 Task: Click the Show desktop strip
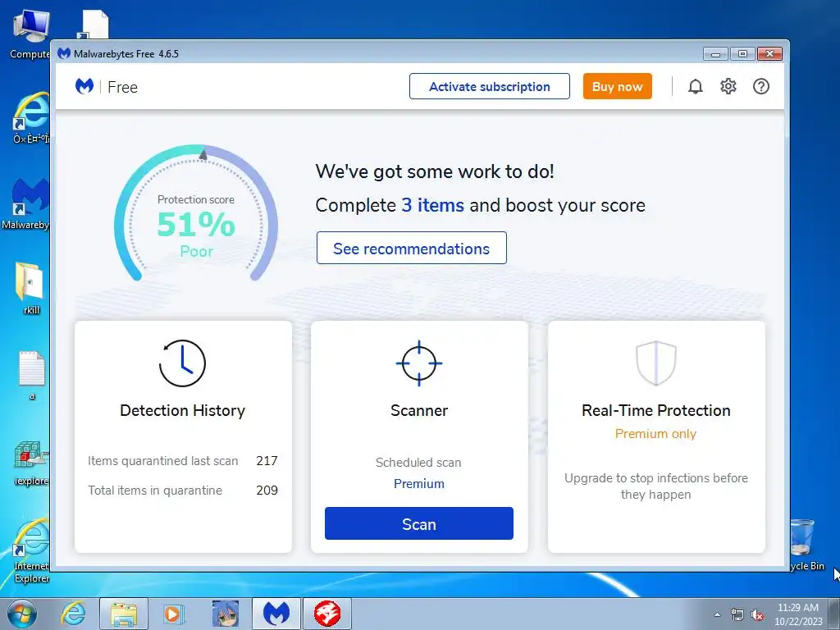(x=836, y=614)
